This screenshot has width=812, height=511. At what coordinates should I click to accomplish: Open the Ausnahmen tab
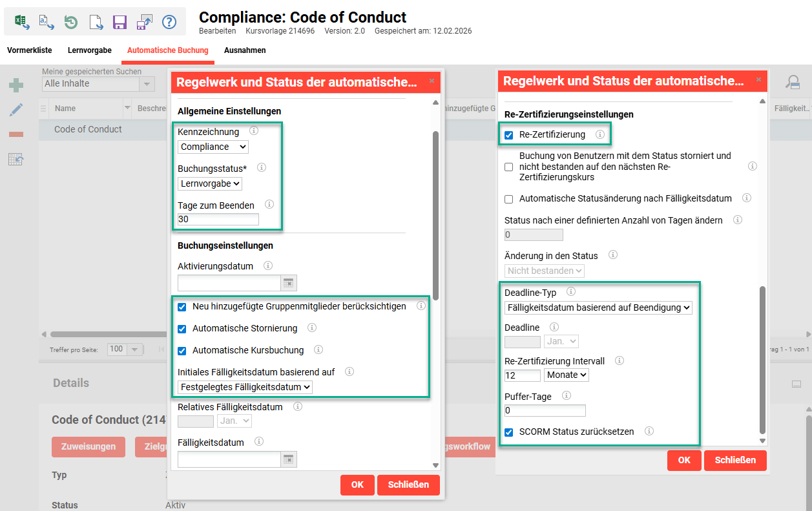pos(245,50)
